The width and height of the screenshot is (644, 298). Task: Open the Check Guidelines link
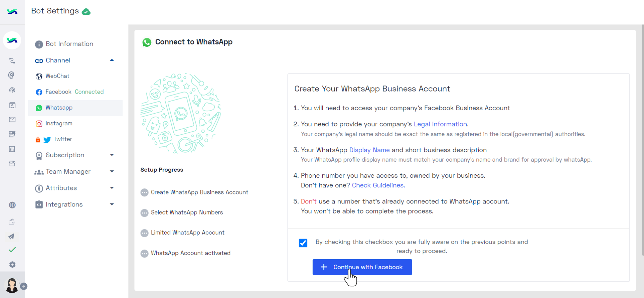378,185
